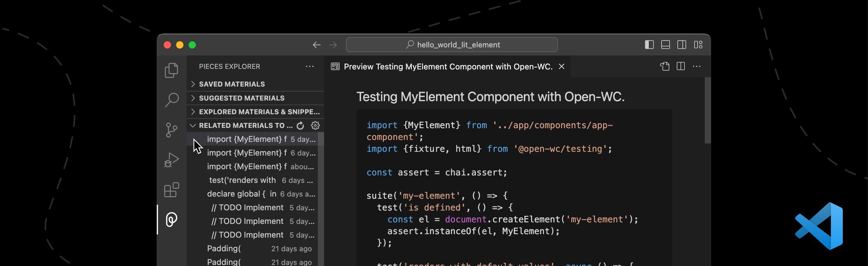The image size is (868, 266).
Task: Select the Preview Testing MyElement Component tab
Action: [x=448, y=66]
